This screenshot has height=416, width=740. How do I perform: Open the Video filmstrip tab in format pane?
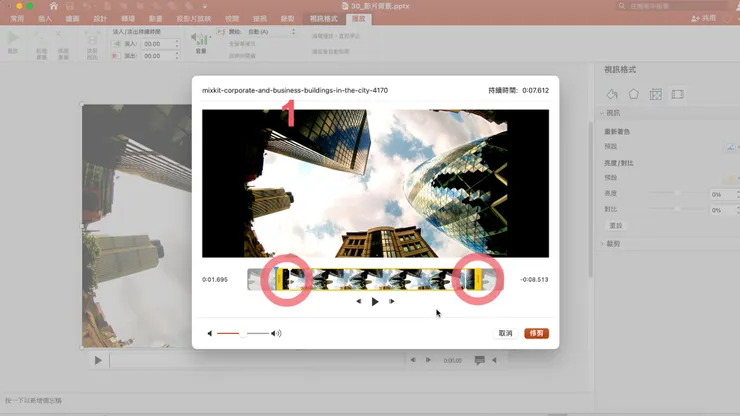pyautogui.click(x=678, y=94)
